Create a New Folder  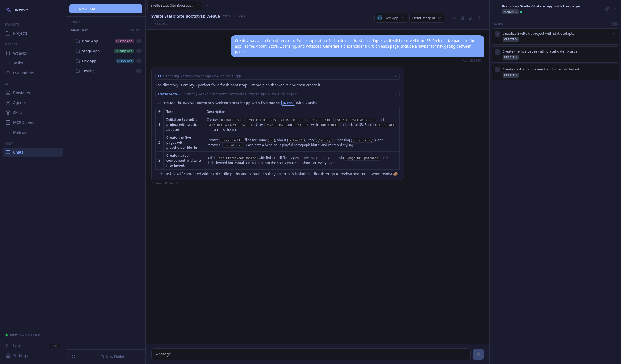(112, 357)
